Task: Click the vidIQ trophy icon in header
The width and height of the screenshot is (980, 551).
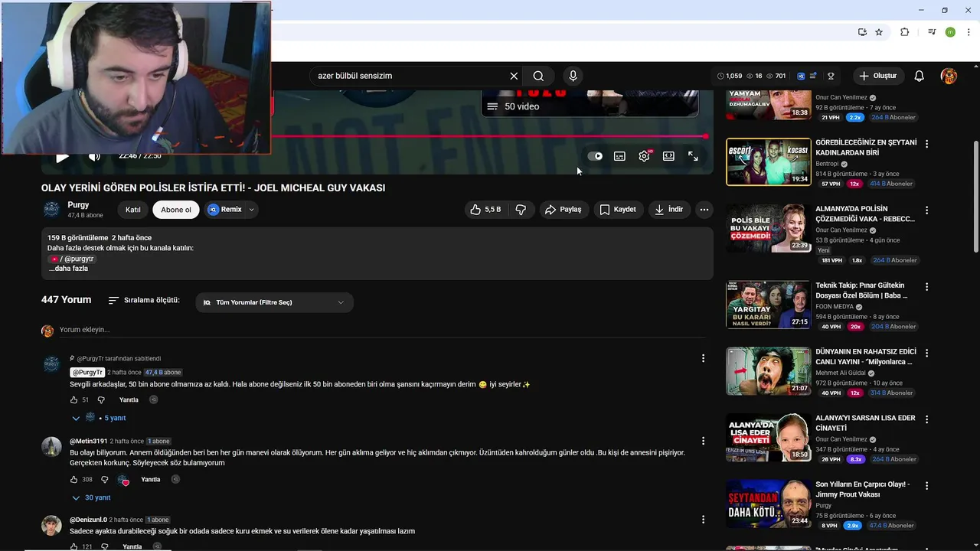Action: pyautogui.click(x=831, y=76)
